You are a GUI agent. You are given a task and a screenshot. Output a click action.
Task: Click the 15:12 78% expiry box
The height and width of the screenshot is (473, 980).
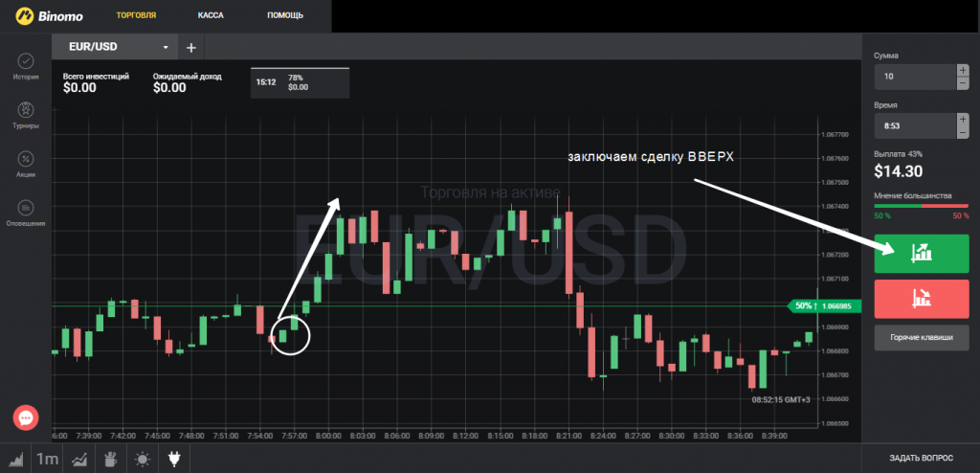[300, 82]
